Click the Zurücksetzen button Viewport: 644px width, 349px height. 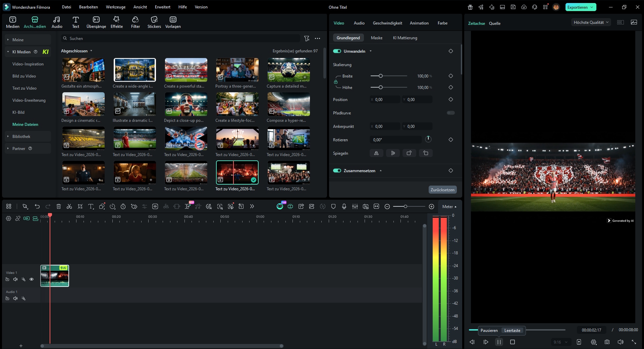442,190
